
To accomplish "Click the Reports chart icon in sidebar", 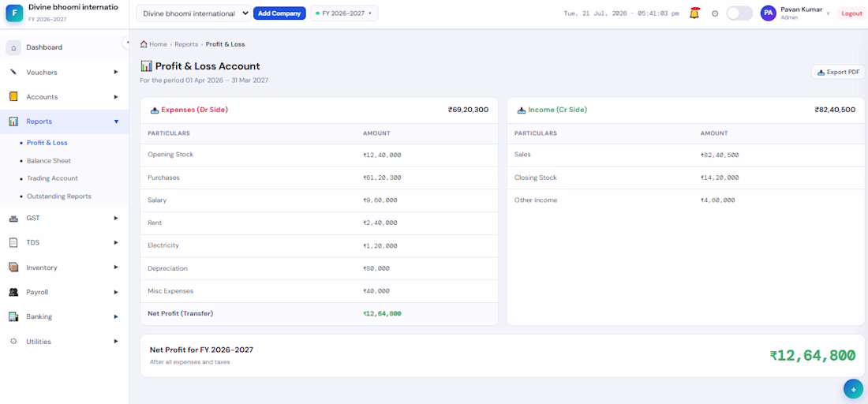I will tap(14, 122).
